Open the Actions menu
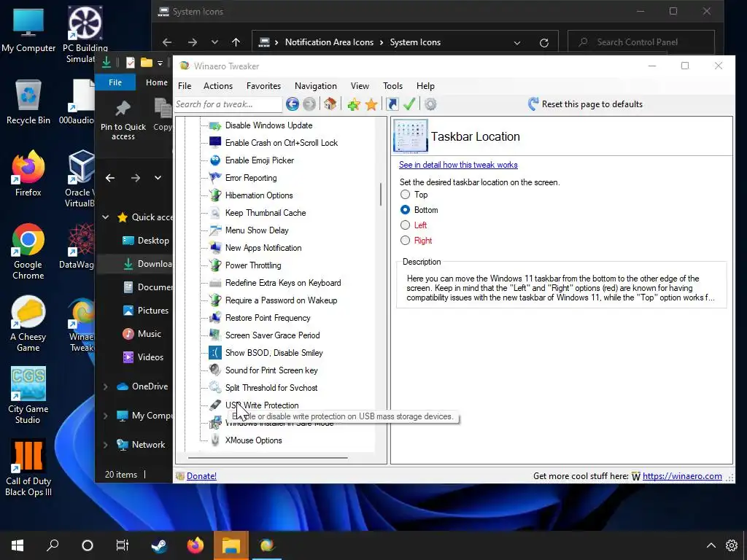This screenshot has height=560, width=747. click(218, 86)
